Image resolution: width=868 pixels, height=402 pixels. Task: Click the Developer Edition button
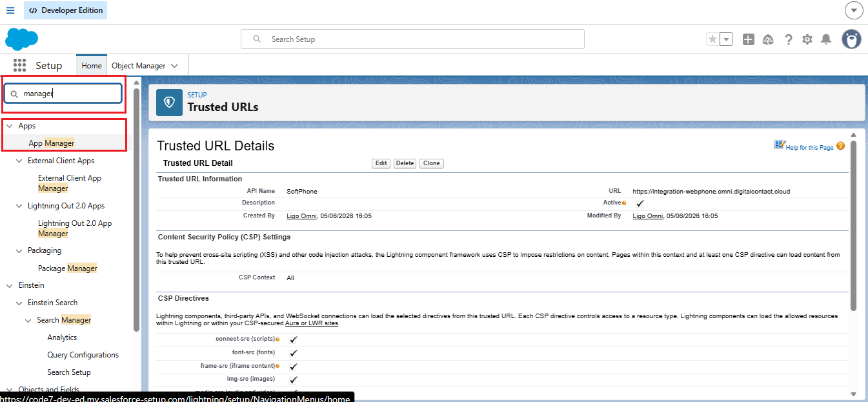pos(65,10)
